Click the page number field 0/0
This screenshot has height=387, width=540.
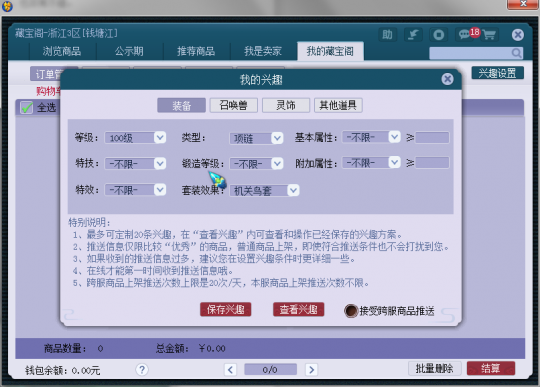[x=270, y=369]
